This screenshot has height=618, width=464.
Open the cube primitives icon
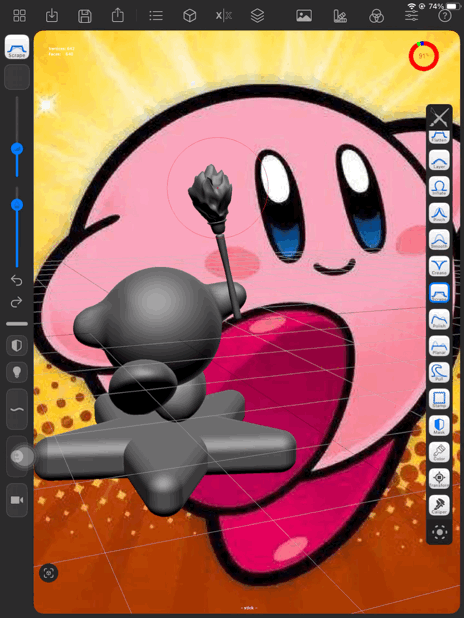tap(190, 16)
